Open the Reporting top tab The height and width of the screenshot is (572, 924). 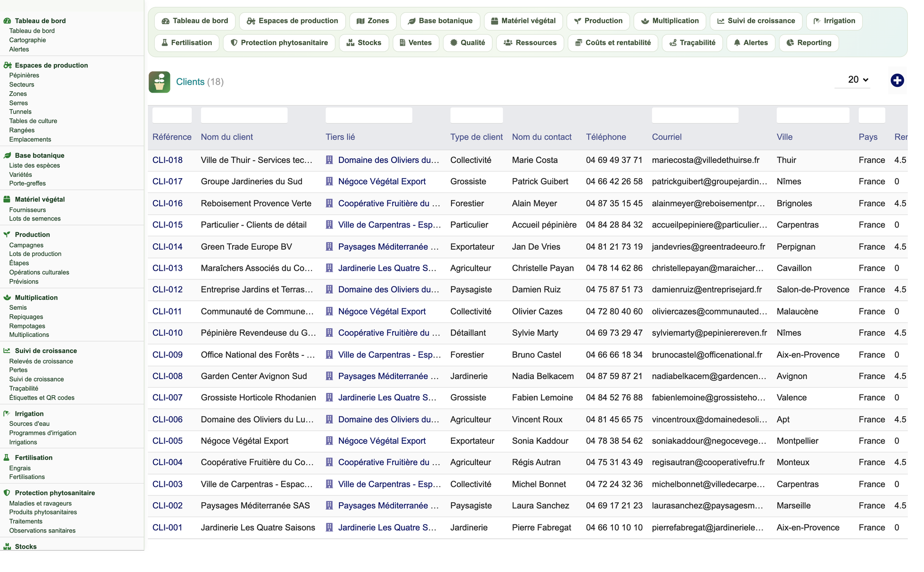pyautogui.click(x=809, y=43)
